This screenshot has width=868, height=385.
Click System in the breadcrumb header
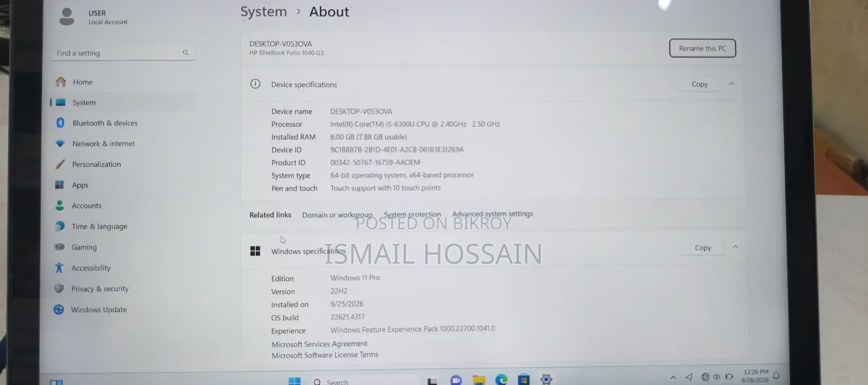[264, 12]
